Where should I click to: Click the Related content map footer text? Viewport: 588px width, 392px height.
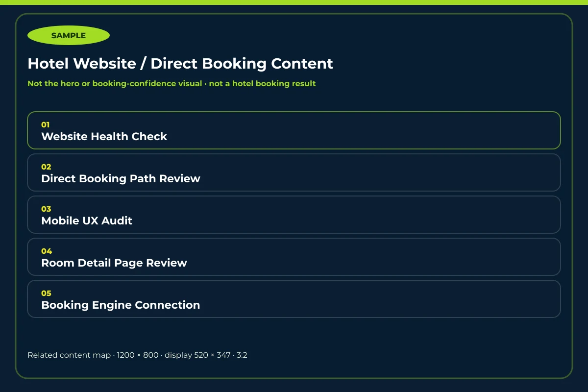coord(137,355)
